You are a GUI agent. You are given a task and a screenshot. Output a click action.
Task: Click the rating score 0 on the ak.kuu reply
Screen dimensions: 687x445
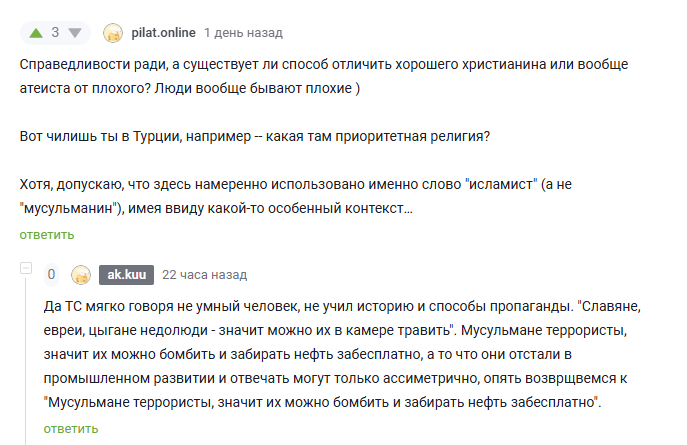coord(51,275)
